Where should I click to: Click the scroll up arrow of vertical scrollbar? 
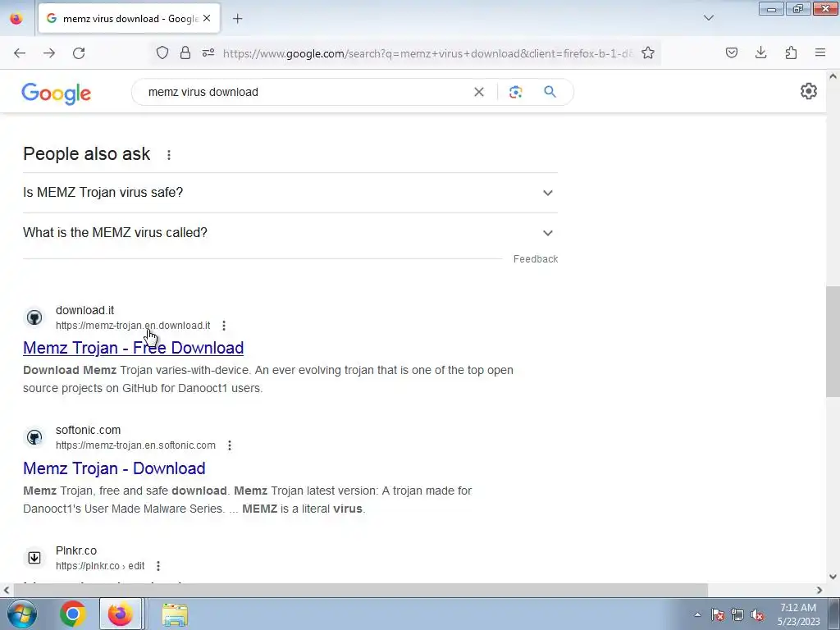tap(833, 76)
